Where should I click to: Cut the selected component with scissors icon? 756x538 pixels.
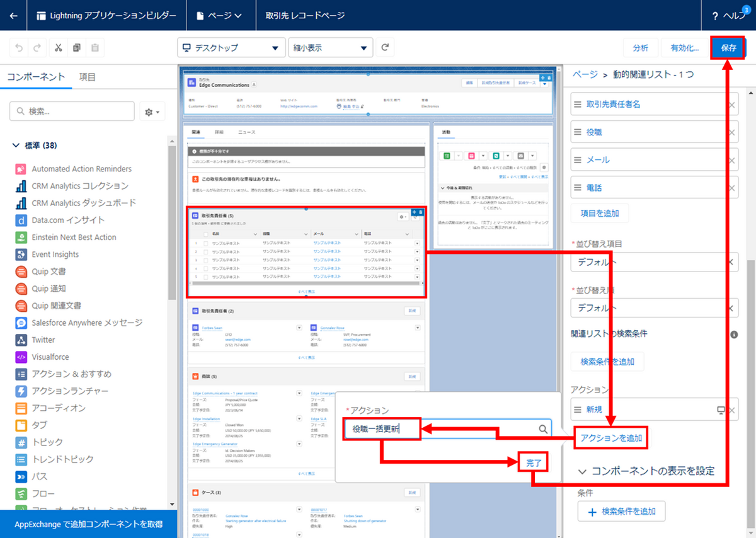(58, 48)
